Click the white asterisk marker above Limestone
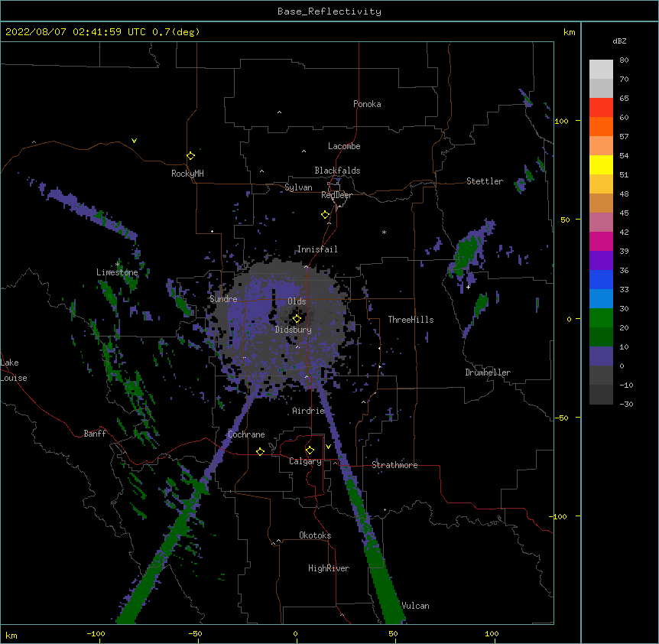This screenshot has height=644, width=659. [117, 264]
